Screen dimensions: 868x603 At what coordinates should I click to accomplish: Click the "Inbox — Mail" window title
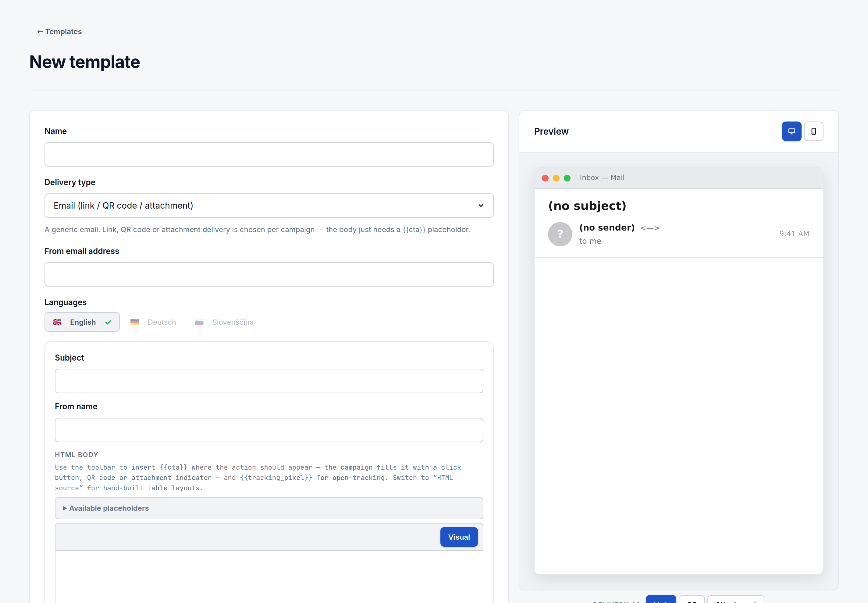pos(602,178)
